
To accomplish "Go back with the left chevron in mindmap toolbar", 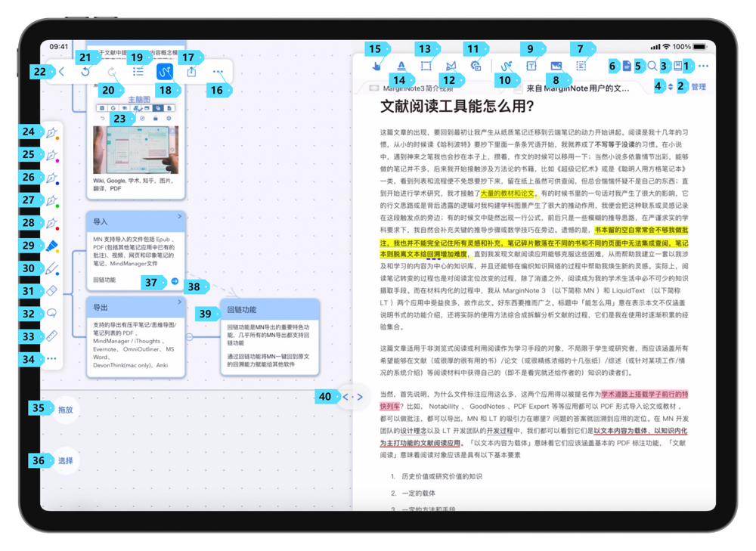I will [62, 72].
